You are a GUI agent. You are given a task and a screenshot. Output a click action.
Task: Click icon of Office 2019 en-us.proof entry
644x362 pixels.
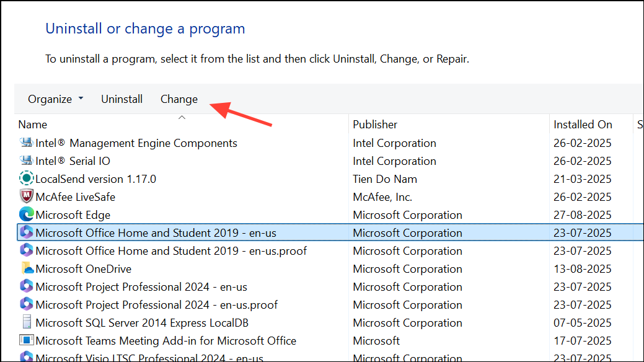(26, 250)
